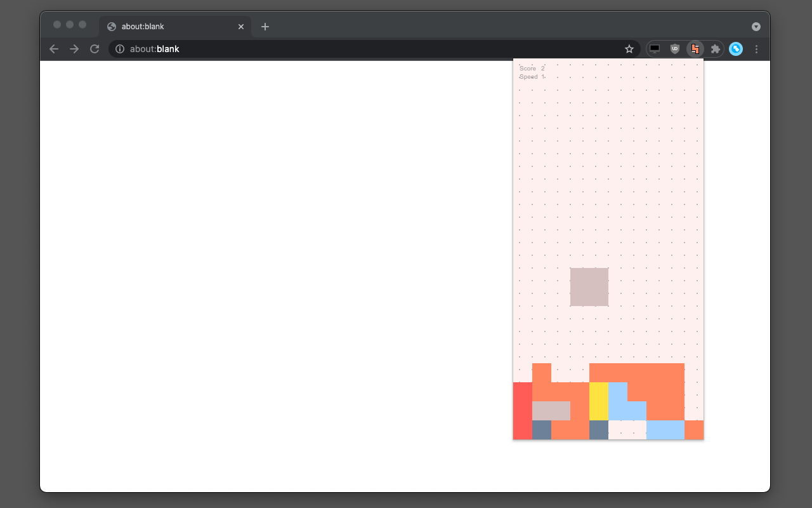Focus the address bar showing about:blank
The image size is (812, 508).
click(x=374, y=49)
